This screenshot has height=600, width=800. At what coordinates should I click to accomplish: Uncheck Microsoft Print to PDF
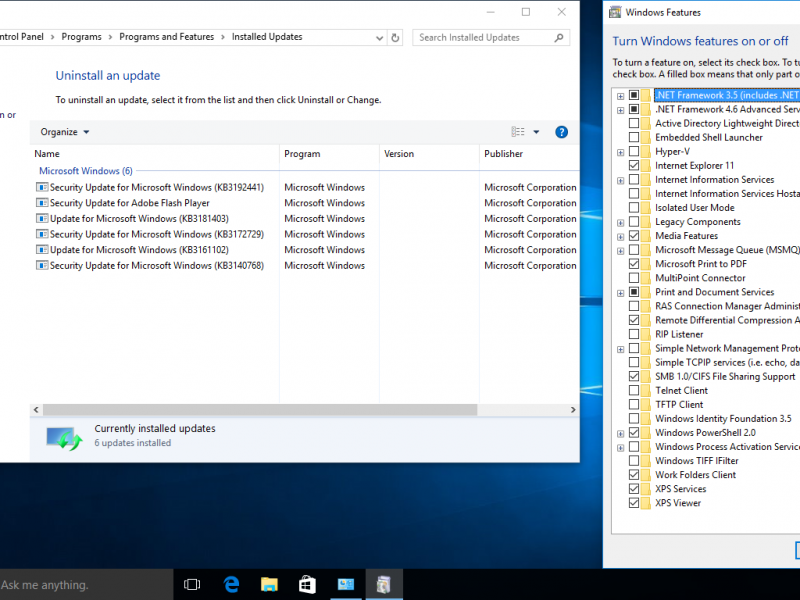(634, 264)
